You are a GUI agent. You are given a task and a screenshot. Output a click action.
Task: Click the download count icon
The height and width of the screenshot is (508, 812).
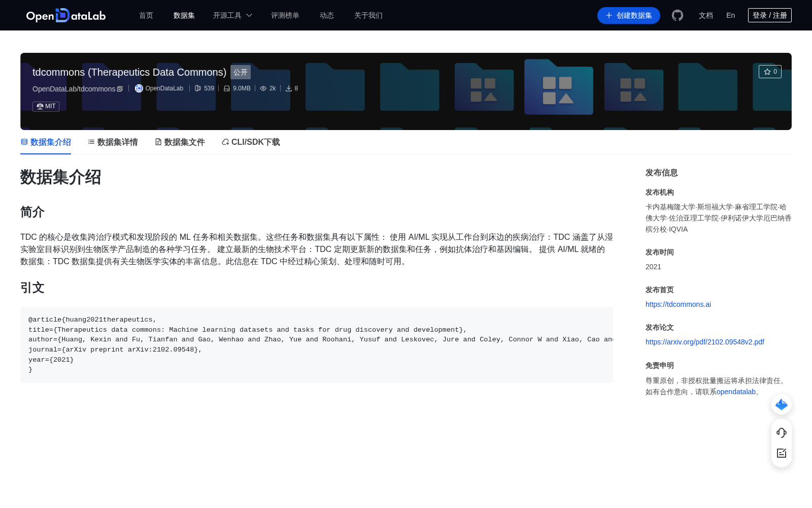(288, 88)
